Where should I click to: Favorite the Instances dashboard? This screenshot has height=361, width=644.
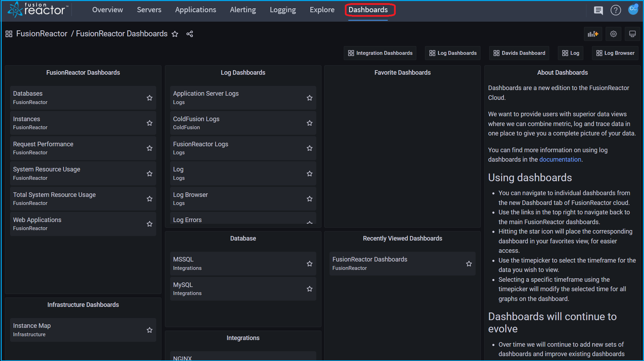pyautogui.click(x=150, y=123)
